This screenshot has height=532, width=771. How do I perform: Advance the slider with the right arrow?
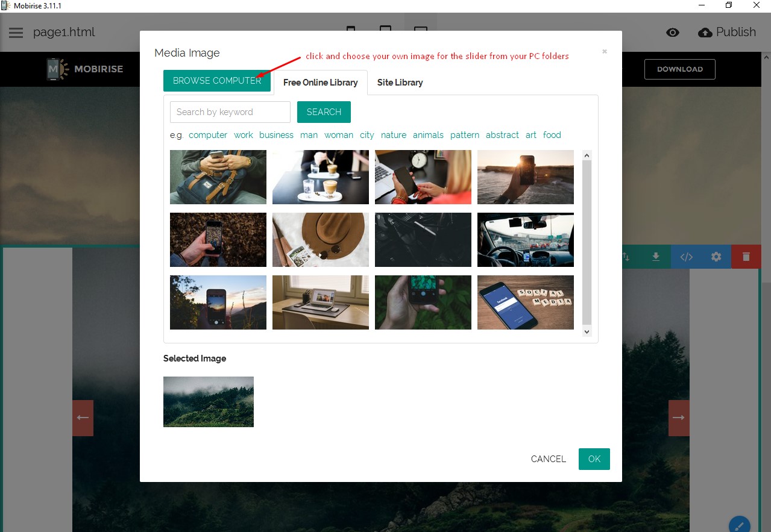(x=679, y=417)
